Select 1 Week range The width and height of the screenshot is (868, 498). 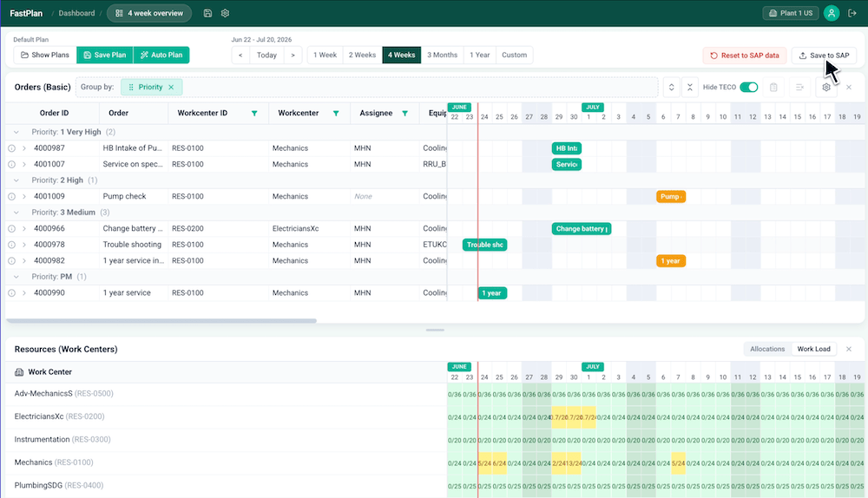tap(325, 55)
